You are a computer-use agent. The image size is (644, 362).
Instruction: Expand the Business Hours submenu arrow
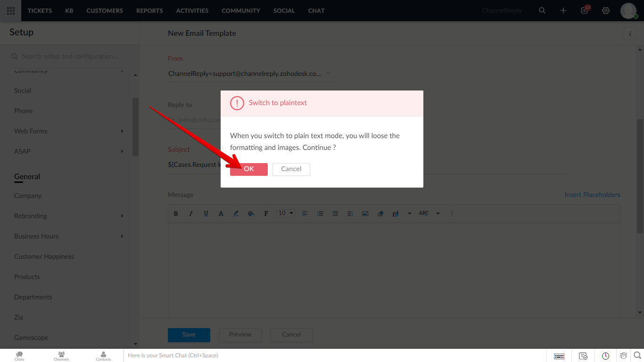122,236
